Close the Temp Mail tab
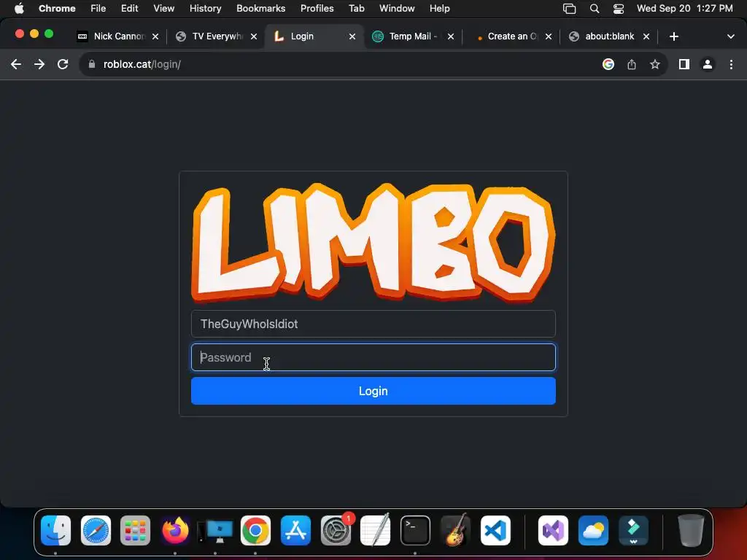The image size is (747, 560). (451, 36)
